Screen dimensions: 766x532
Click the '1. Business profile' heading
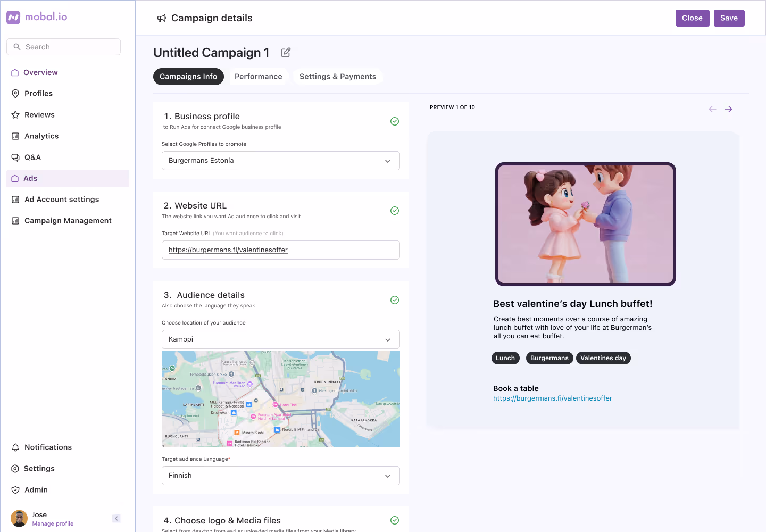[202, 117]
